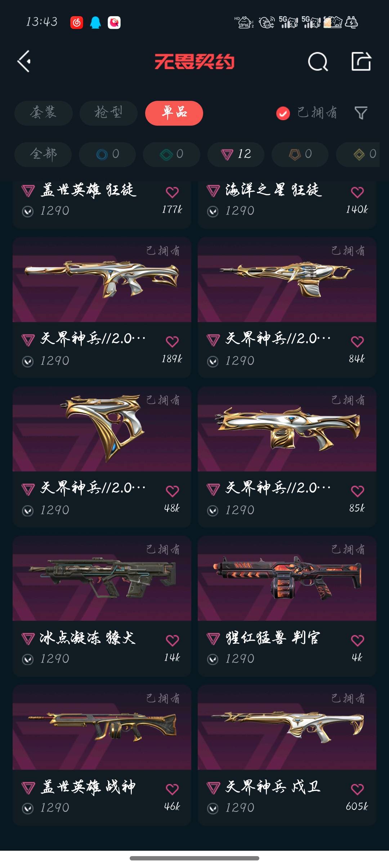Like the 海洋之星 狂徒 skin heart
Screen dimensions: 389x868
tap(357, 192)
